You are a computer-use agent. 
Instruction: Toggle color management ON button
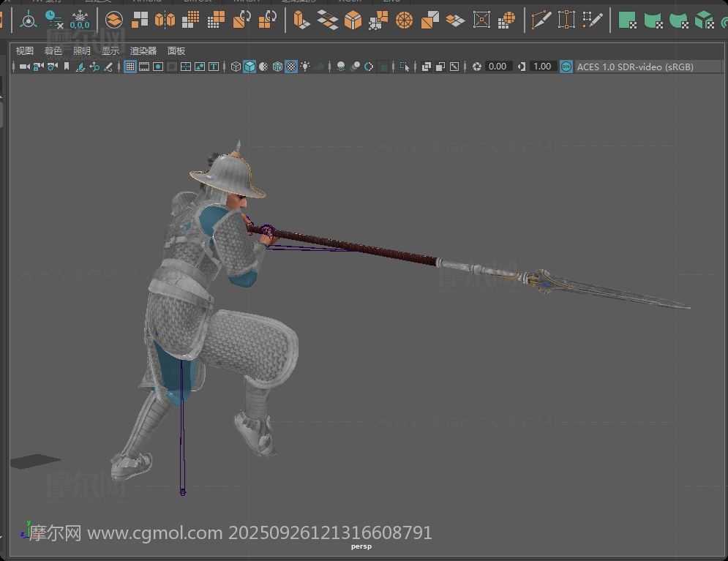566,67
